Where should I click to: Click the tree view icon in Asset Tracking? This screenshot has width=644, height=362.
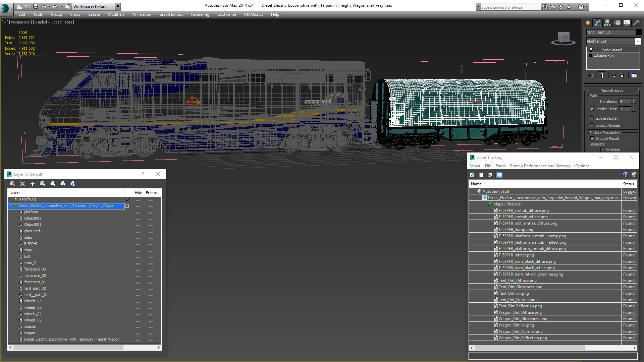(490, 175)
